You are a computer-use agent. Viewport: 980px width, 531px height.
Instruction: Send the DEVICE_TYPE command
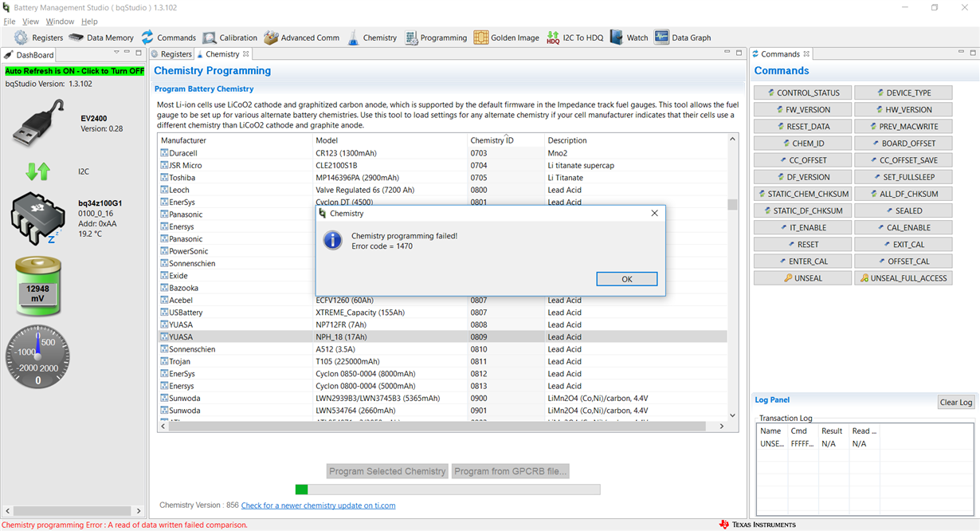[x=903, y=92]
